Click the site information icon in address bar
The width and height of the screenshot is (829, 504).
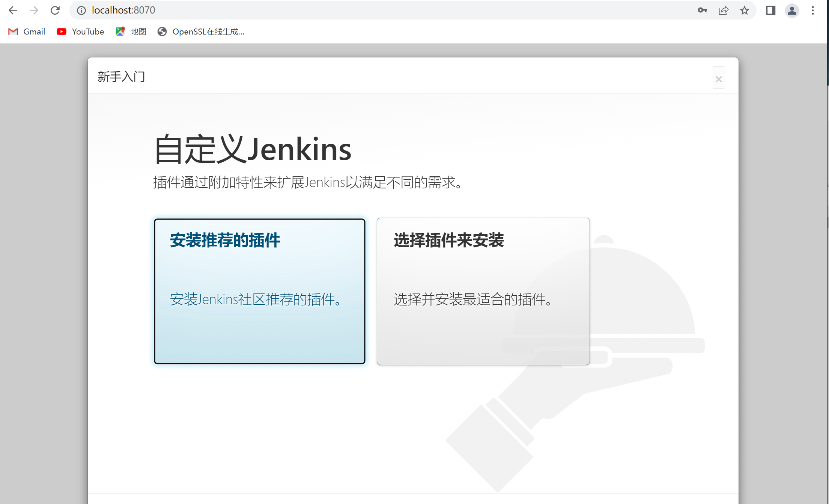[81, 10]
